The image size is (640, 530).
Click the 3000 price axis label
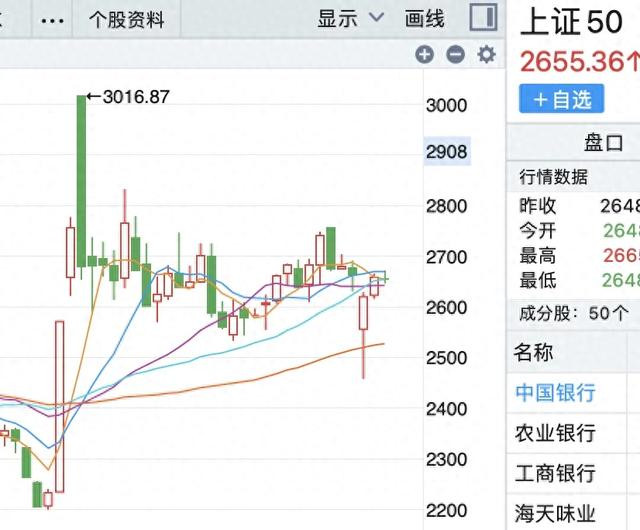(x=446, y=106)
